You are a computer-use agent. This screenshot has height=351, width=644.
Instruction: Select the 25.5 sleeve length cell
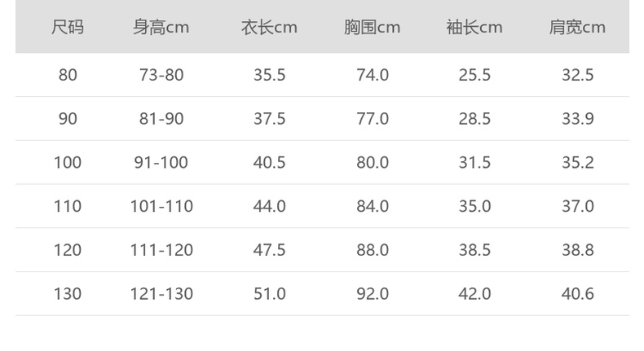point(474,75)
